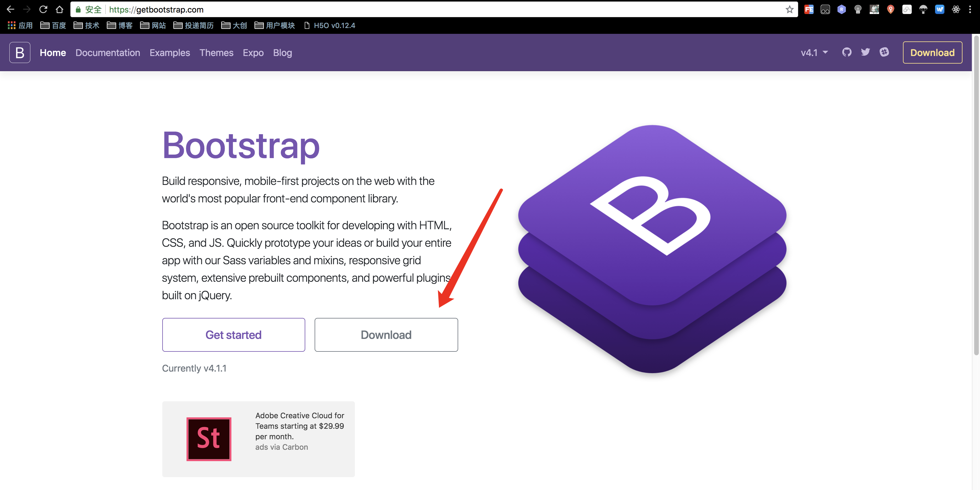Click the cat artwork extension icon
980x490 pixels.
click(x=874, y=10)
